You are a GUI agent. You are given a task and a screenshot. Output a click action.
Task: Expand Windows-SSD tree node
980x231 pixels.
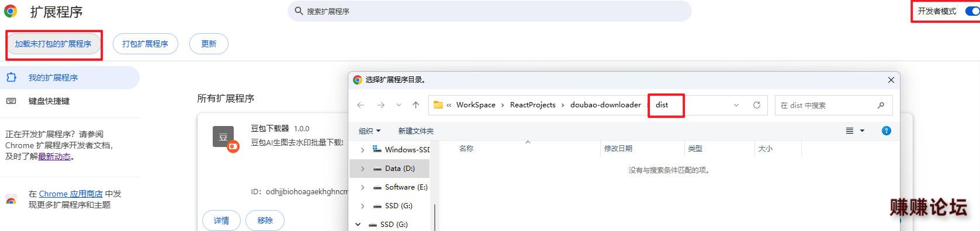point(362,150)
